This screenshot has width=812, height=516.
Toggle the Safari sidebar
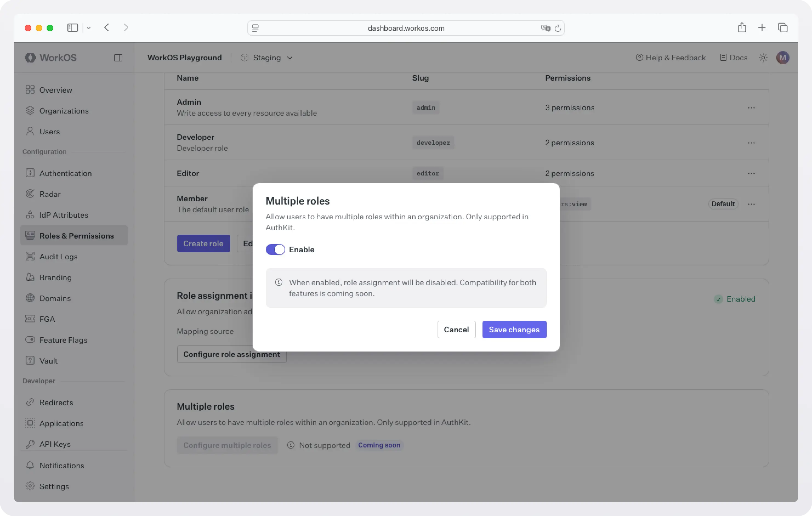[72, 28]
